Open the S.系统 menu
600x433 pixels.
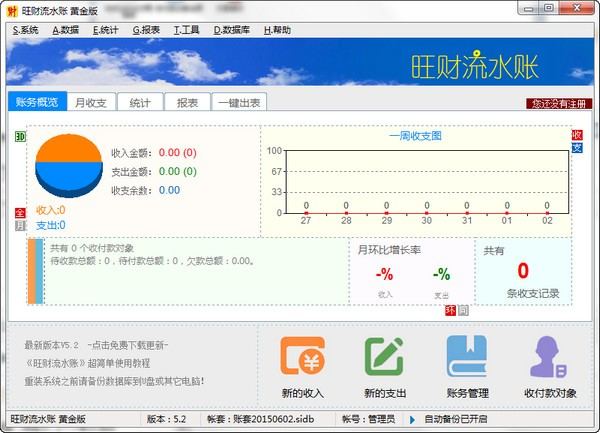click(x=25, y=30)
